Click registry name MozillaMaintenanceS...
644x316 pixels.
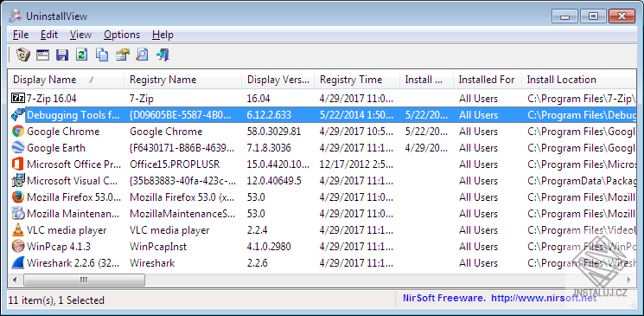point(182,214)
